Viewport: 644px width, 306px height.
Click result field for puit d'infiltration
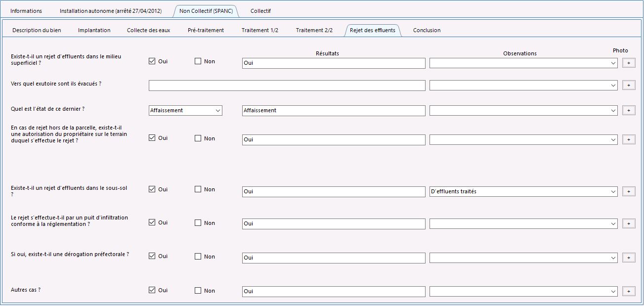click(x=334, y=223)
